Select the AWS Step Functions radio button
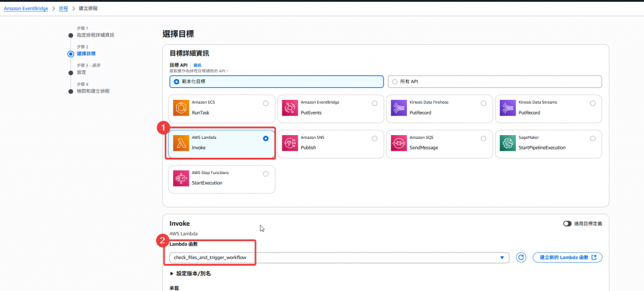Image resolution: width=644 pixels, height=291 pixels. [266, 174]
